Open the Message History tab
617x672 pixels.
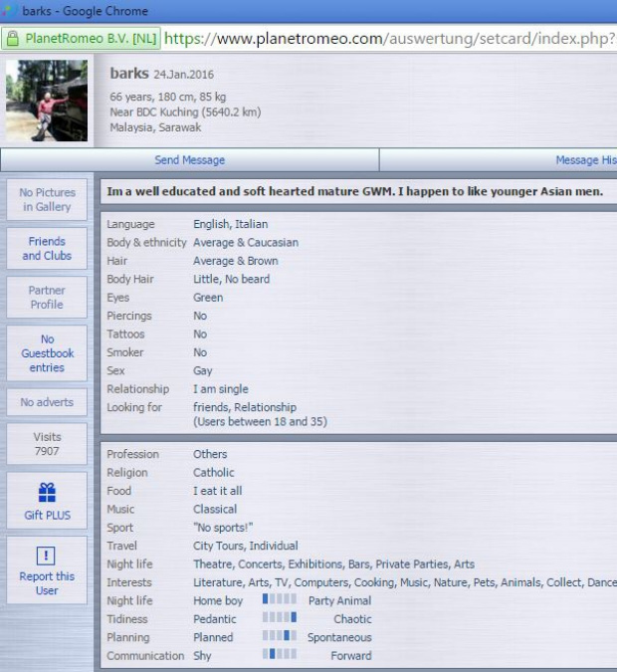click(x=584, y=160)
